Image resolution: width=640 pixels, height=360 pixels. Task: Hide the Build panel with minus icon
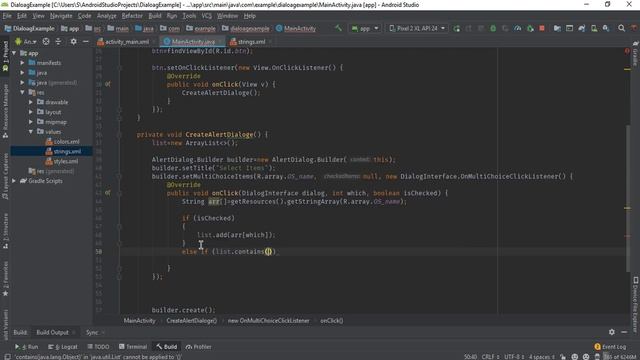[624, 332]
